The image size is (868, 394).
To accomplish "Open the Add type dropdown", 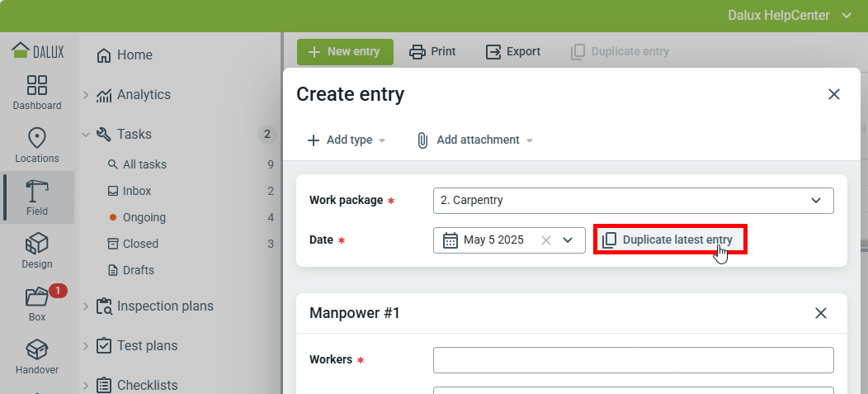I will click(347, 140).
